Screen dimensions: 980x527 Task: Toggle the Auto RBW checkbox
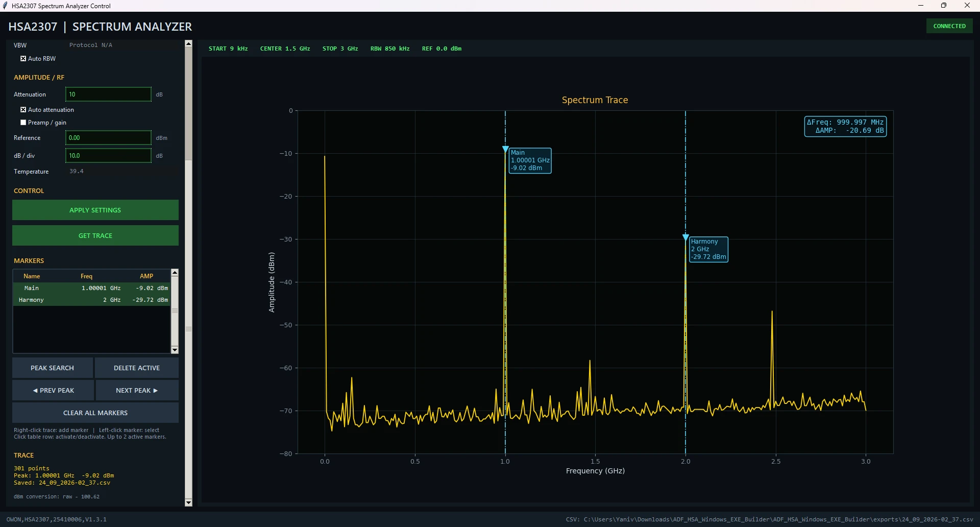click(23, 59)
